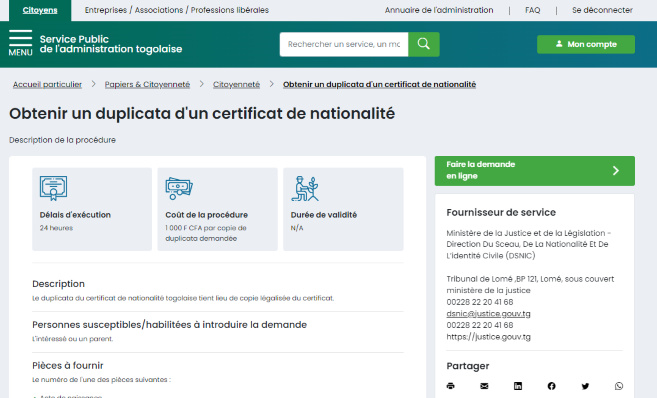This screenshot has height=398, width=657.
Task: Open Citoyenneté breadcrumb
Action: 236,84
